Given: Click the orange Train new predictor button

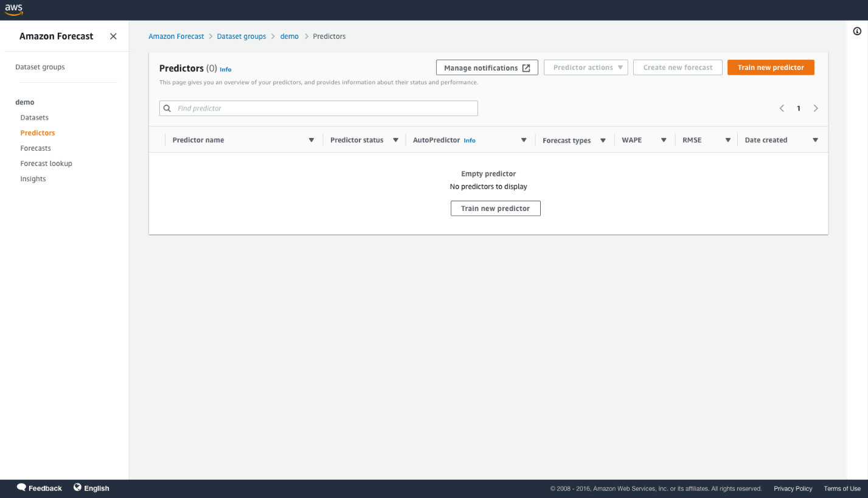Looking at the screenshot, I should (x=771, y=67).
